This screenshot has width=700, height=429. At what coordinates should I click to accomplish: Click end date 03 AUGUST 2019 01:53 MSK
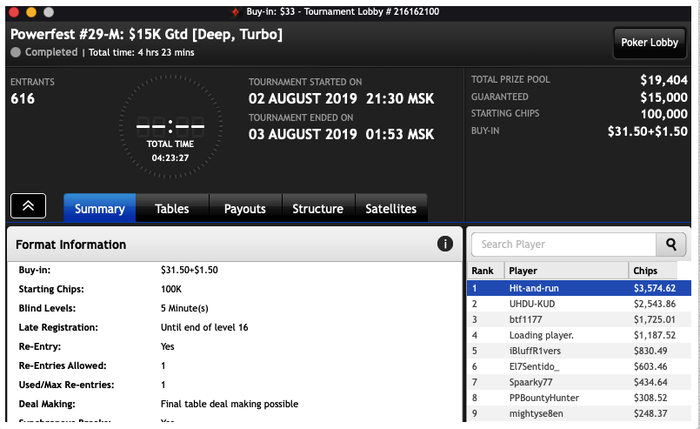(x=341, y=134)
